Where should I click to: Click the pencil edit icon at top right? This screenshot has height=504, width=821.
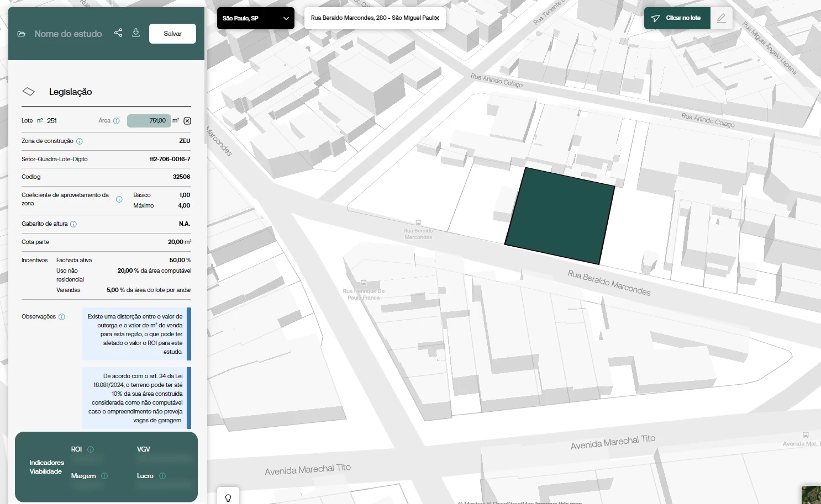722,18
